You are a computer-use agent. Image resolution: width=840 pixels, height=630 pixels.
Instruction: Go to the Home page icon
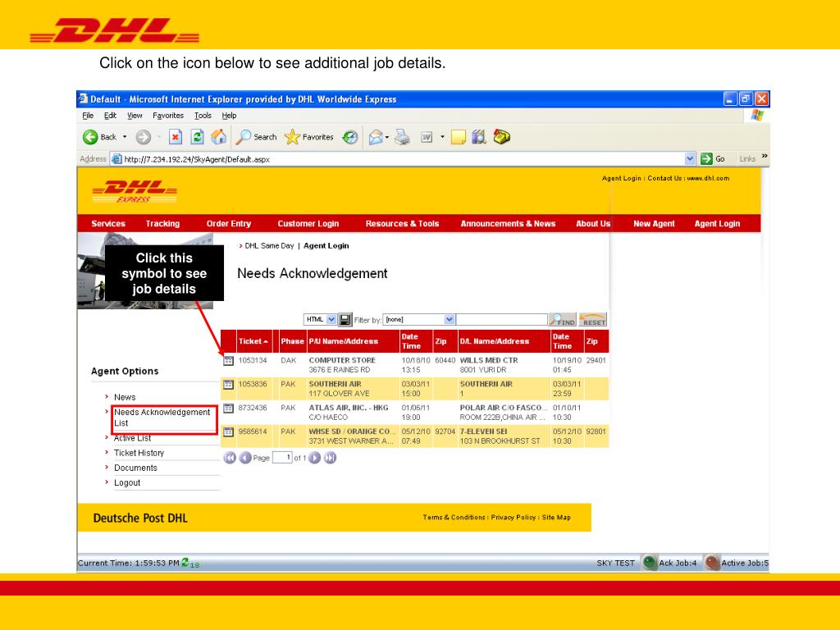(x=218, y=137)
